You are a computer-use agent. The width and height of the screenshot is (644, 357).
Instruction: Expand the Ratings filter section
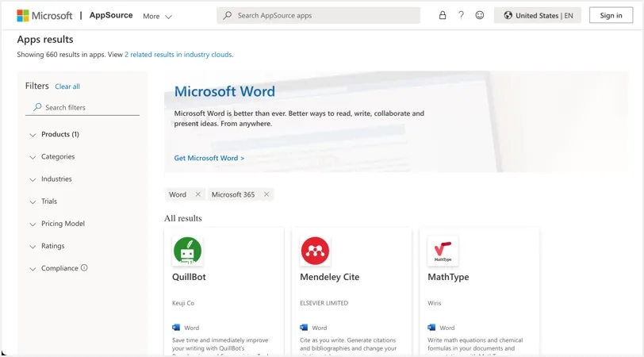click(x=48, y=246)
